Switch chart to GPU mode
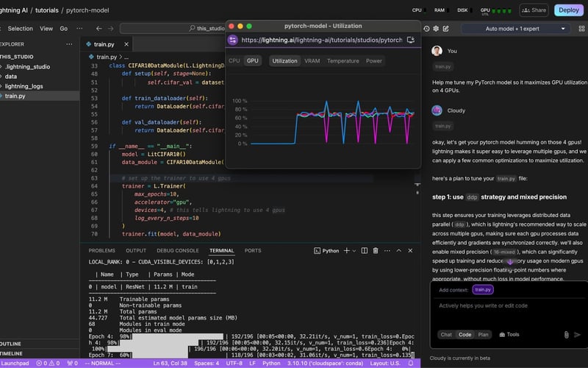Image resolution: width=588 pixels, height=368 pixels. (x=252, y=61)
